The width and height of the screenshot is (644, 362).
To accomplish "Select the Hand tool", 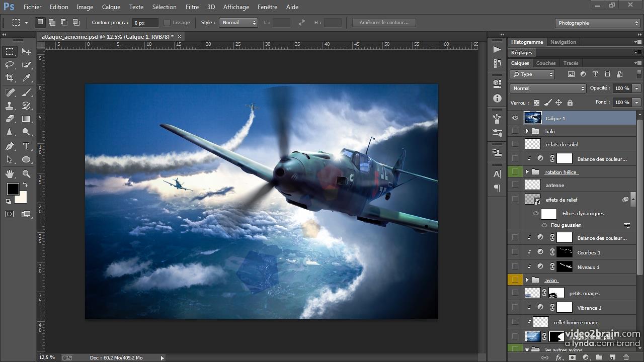I will [10, 174].
